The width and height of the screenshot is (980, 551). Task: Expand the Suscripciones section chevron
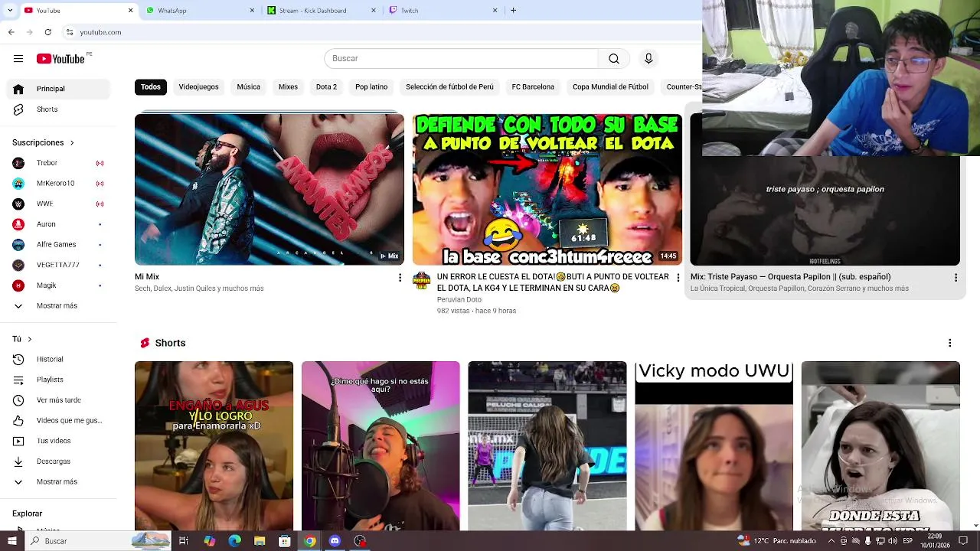point(72,142)
